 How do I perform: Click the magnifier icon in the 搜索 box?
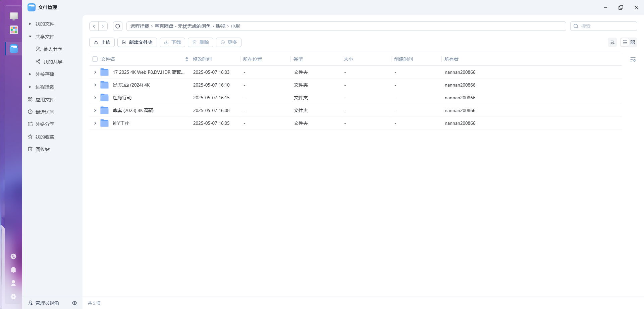pos(576,26)
